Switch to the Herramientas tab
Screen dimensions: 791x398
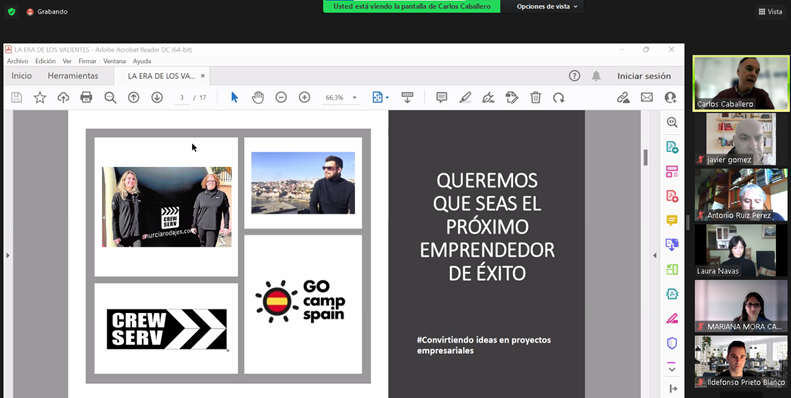tap(73, 76)
